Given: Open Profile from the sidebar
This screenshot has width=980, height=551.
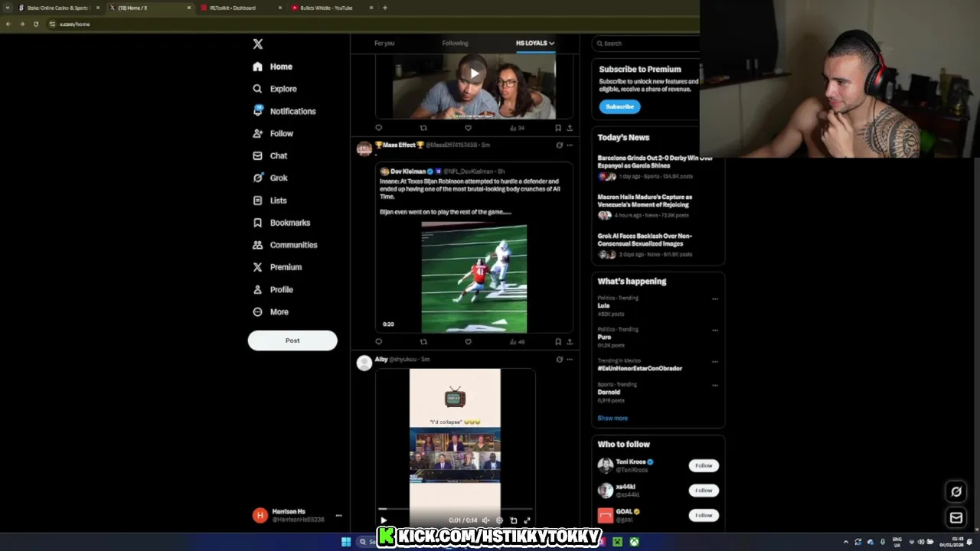Looking at the screenshot, I should (x=273, y=289).
